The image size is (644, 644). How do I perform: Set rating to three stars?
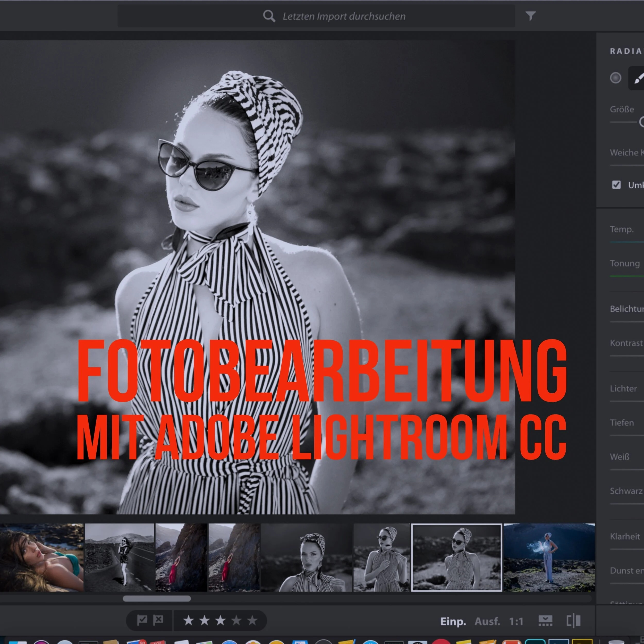coord(220,620)
